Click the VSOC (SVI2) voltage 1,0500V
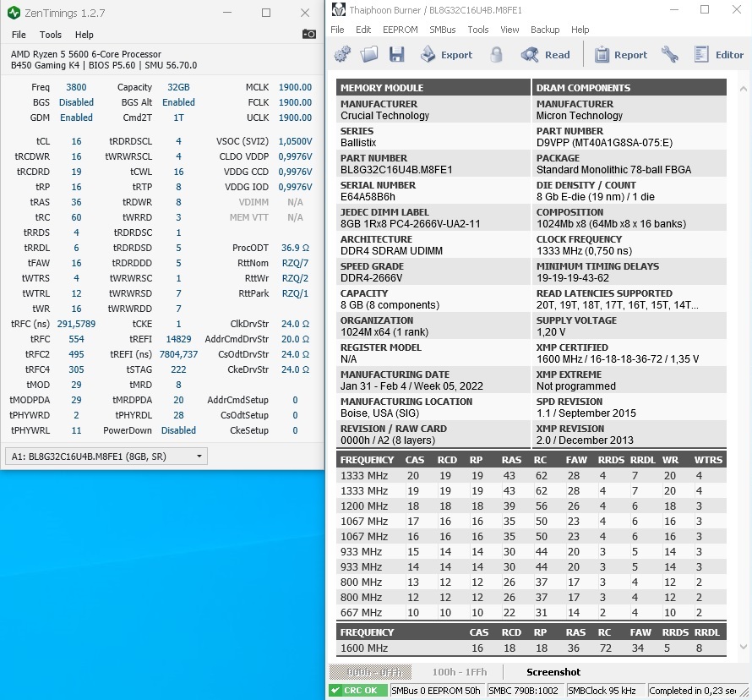 295,141
